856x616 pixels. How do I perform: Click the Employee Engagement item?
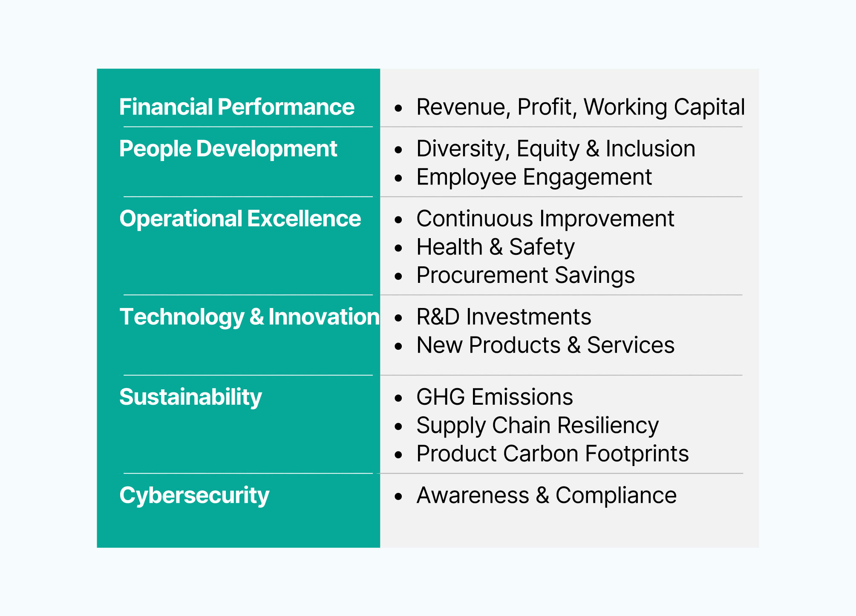click(534, 177)
